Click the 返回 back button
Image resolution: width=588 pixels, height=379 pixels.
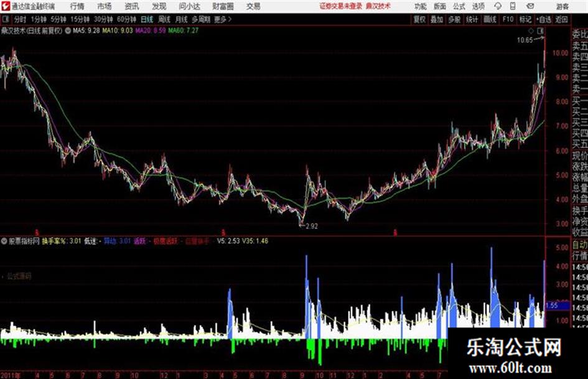561,19
